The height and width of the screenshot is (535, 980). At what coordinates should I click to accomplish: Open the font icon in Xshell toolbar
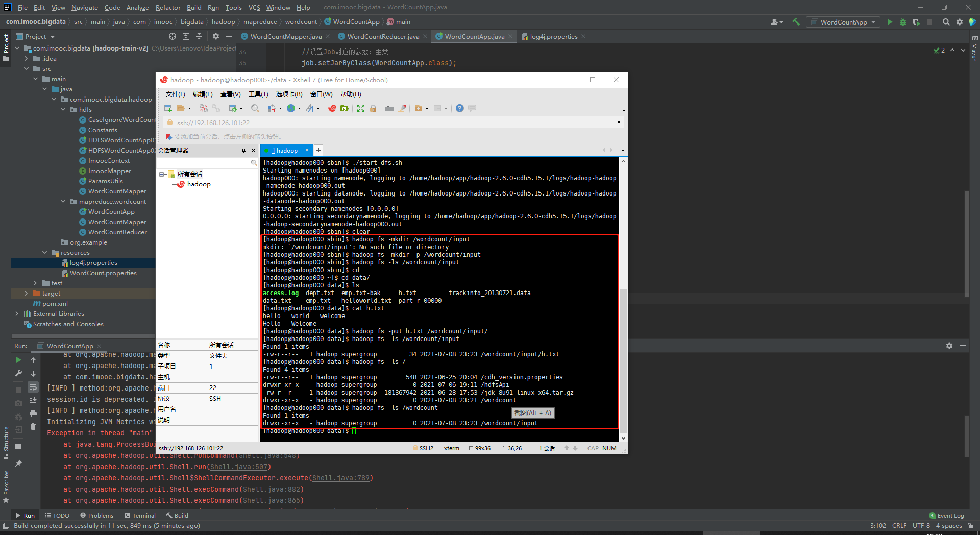tap(310, 108)
